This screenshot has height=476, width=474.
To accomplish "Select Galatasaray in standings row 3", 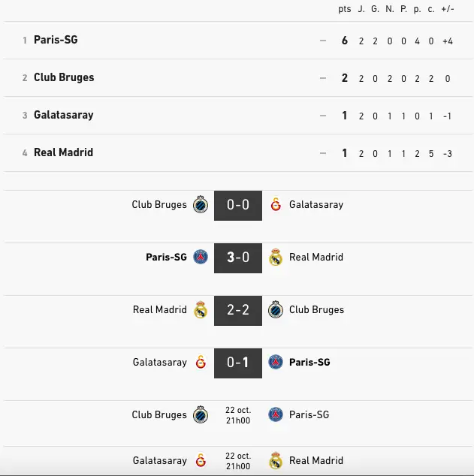I will pos(64,115).
